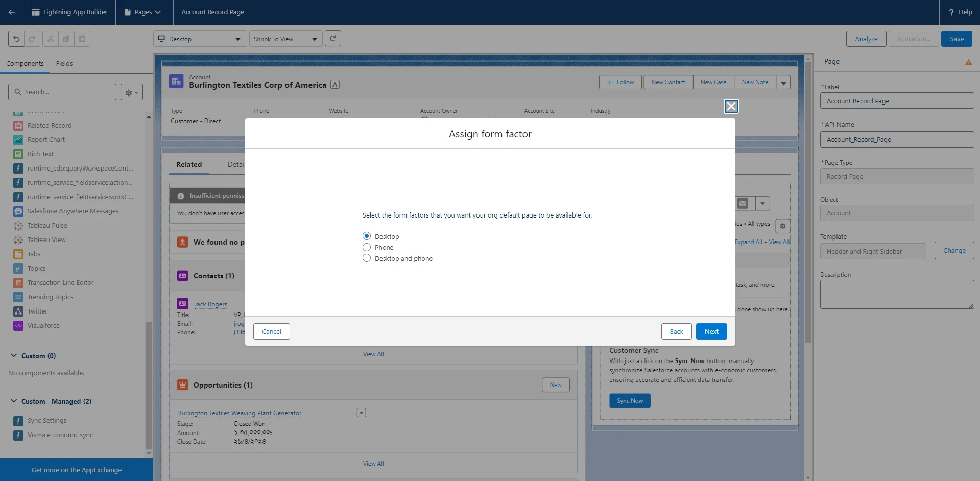This screenshot has height=481, width=980.
Task: Click the Visma e-conomic sync icon
Action: [x=18, y=435]
